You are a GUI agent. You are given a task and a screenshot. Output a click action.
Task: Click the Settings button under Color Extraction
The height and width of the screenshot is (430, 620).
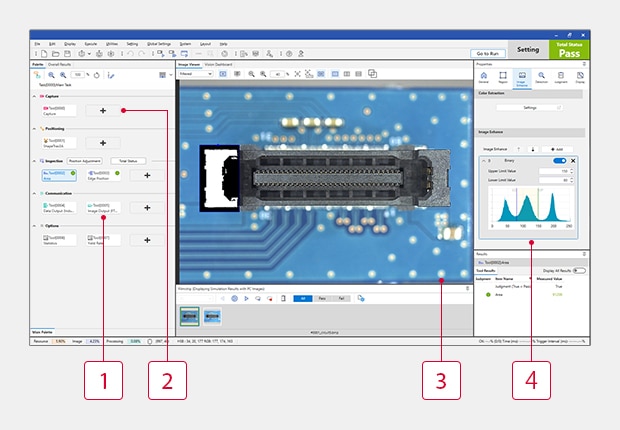tap(529, 107)
